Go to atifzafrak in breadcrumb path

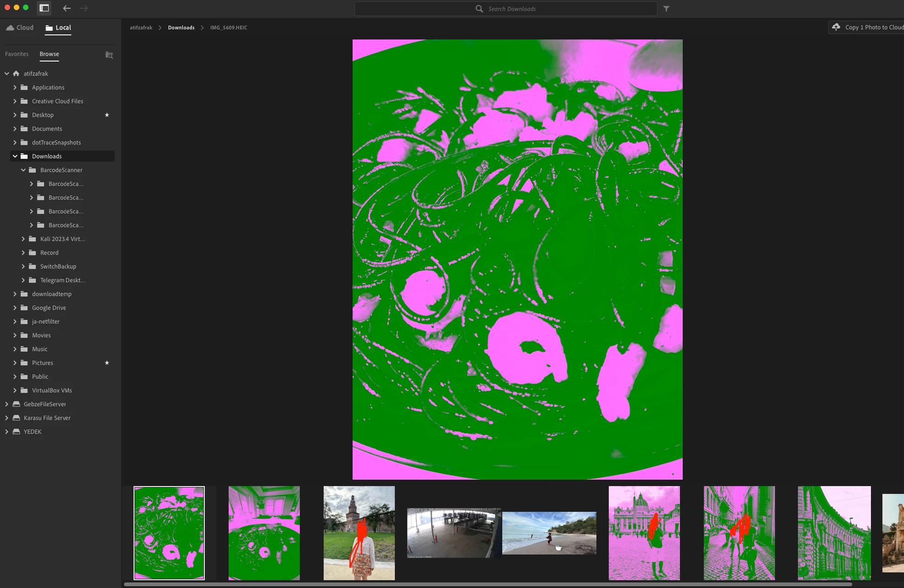click(x=141, y=28)
